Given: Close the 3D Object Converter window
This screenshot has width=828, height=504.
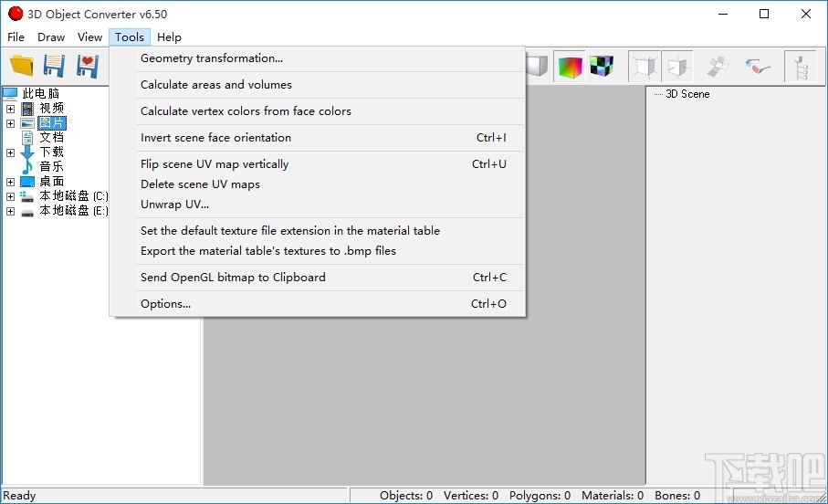Looking at the screenshot, I should [806, 14].
